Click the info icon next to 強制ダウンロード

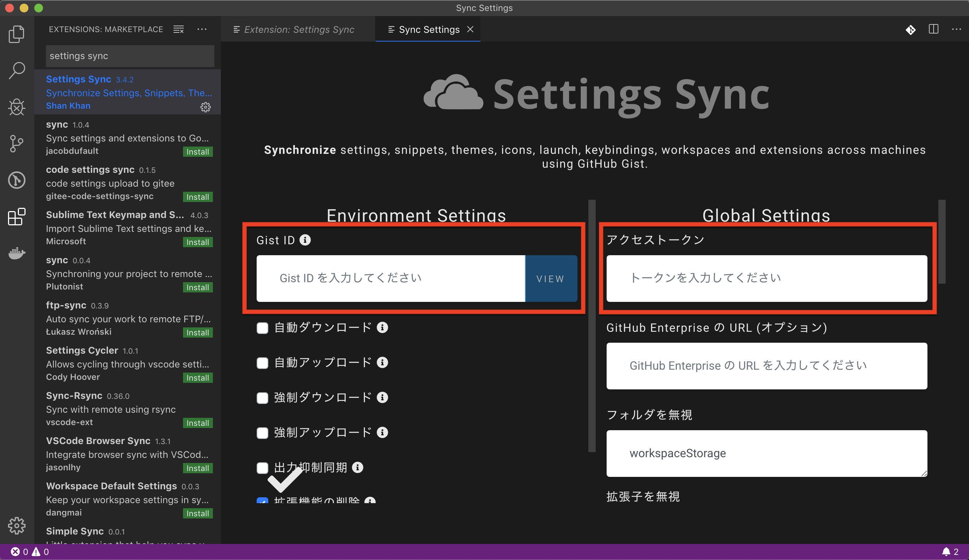382,398
